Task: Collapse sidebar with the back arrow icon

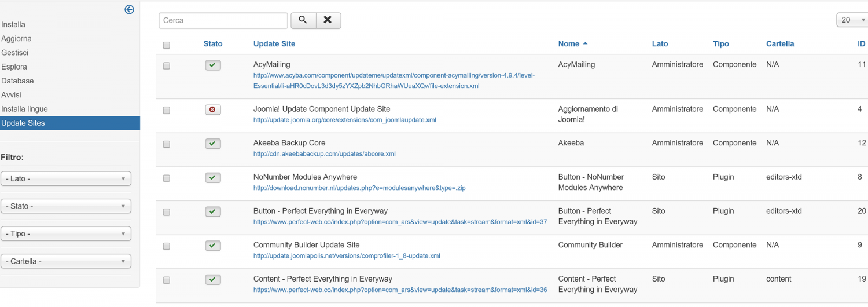Action: (x=130, y=9)
